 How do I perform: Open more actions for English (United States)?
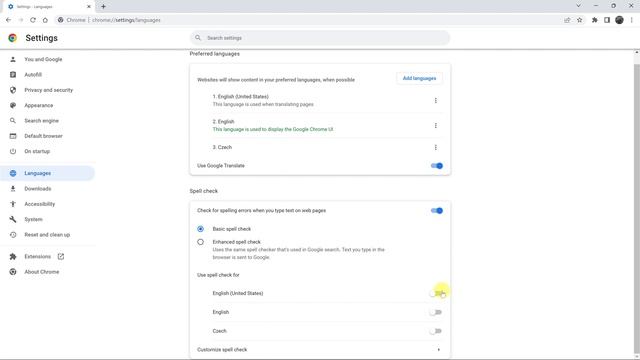tap(436, 100)
